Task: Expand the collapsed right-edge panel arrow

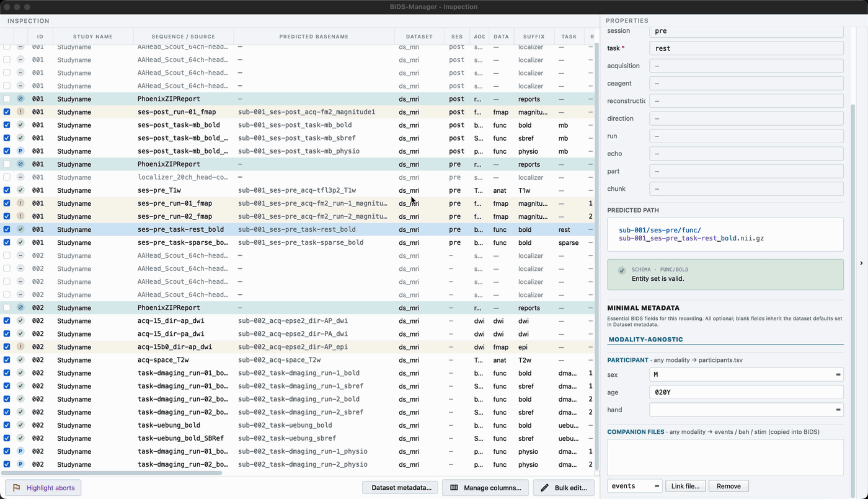Action: tap(861, 263)
